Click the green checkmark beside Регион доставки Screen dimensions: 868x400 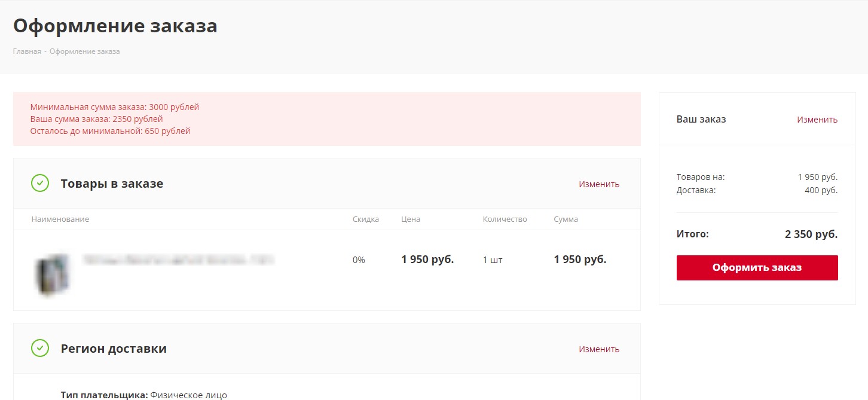click(x=40, y=348)
